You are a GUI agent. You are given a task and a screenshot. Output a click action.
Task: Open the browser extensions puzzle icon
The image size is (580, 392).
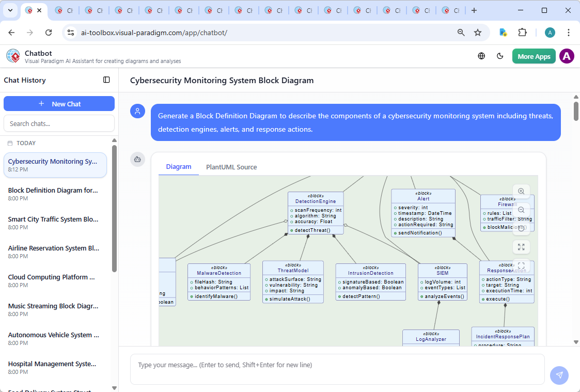coord(522,32)
